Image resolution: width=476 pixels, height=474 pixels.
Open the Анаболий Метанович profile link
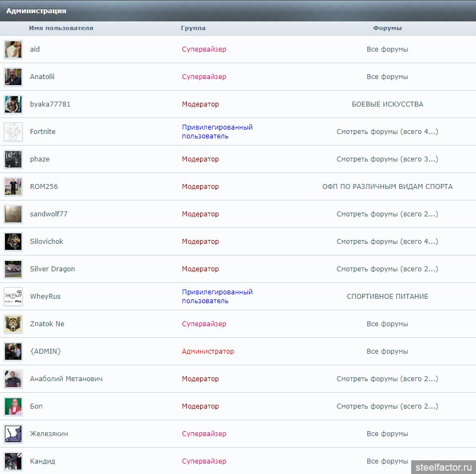(66, 379)
